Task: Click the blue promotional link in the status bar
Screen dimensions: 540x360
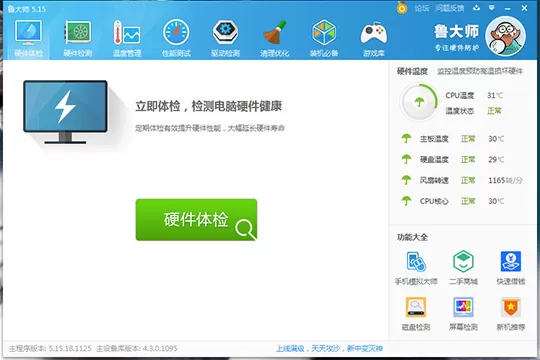Action: [x=329, y=349]
